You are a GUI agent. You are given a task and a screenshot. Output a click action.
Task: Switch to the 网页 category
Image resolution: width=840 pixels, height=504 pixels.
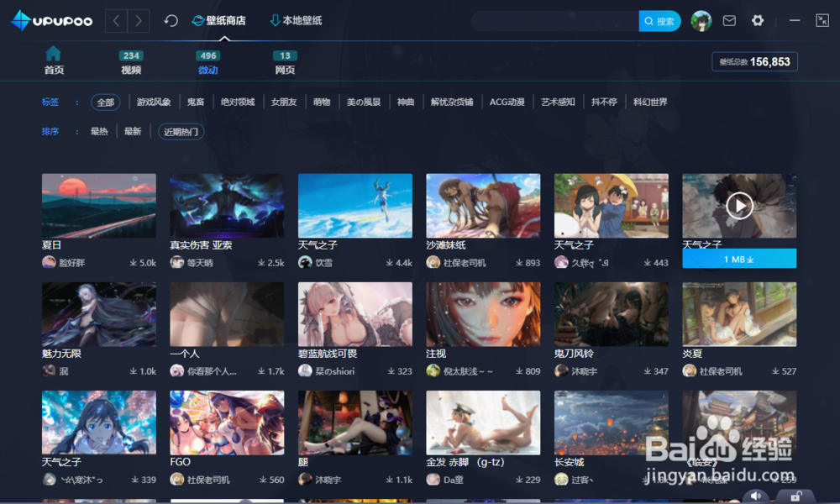pos(285,63)
